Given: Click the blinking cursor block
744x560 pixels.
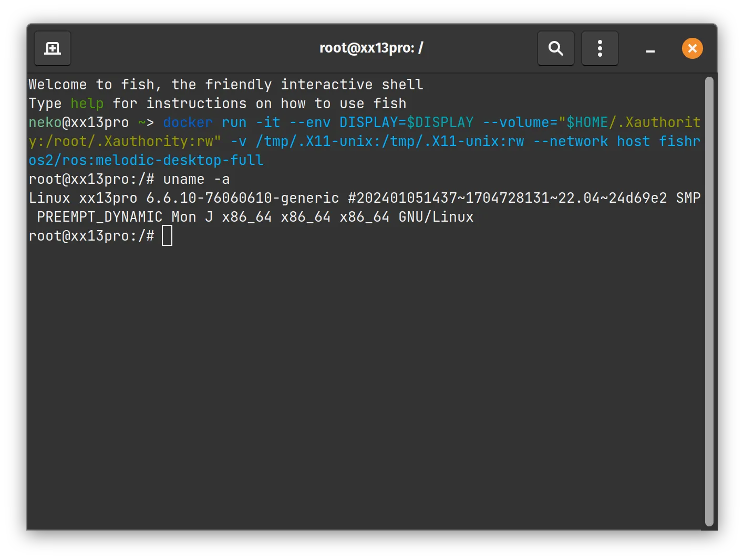Looking at the screenshot, I should [x=167, y=235].
